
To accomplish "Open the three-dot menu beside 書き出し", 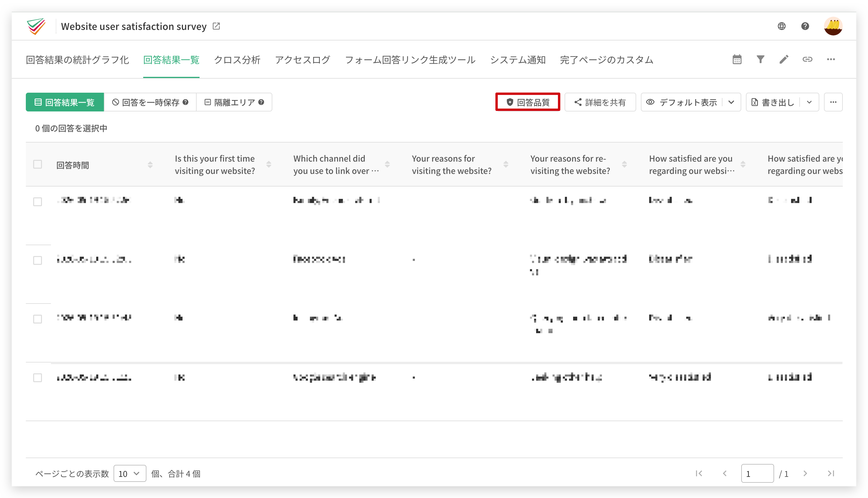I will 833,102.
